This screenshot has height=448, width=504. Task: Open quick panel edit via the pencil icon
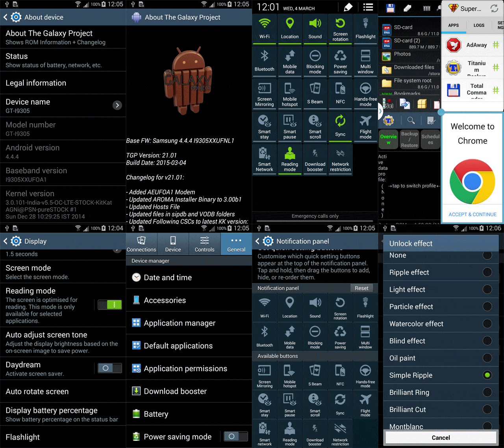pyautogui.click(x=348, y=7)
